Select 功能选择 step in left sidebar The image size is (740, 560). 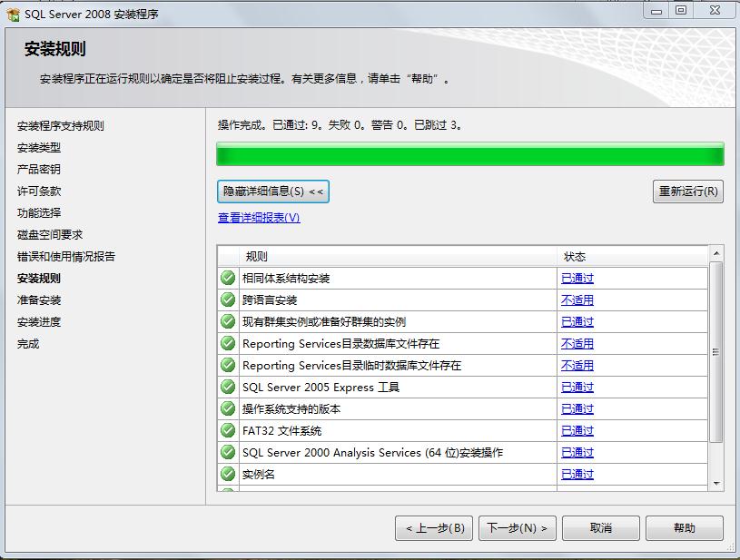[x=39, y=213]
